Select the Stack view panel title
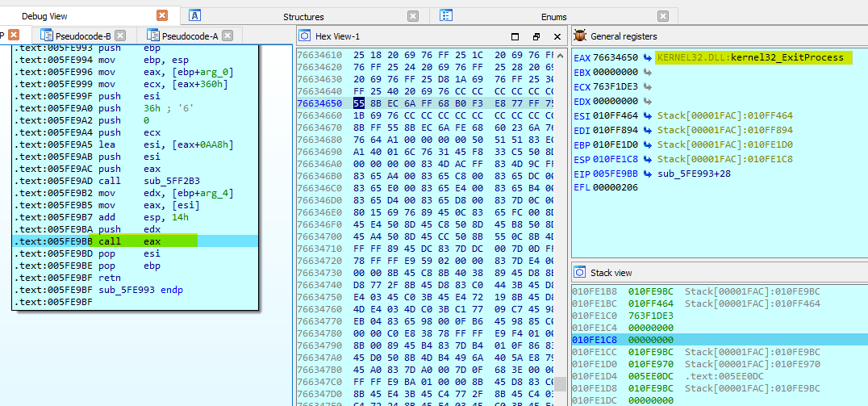The image size is (868, 406). pos(611,273)
